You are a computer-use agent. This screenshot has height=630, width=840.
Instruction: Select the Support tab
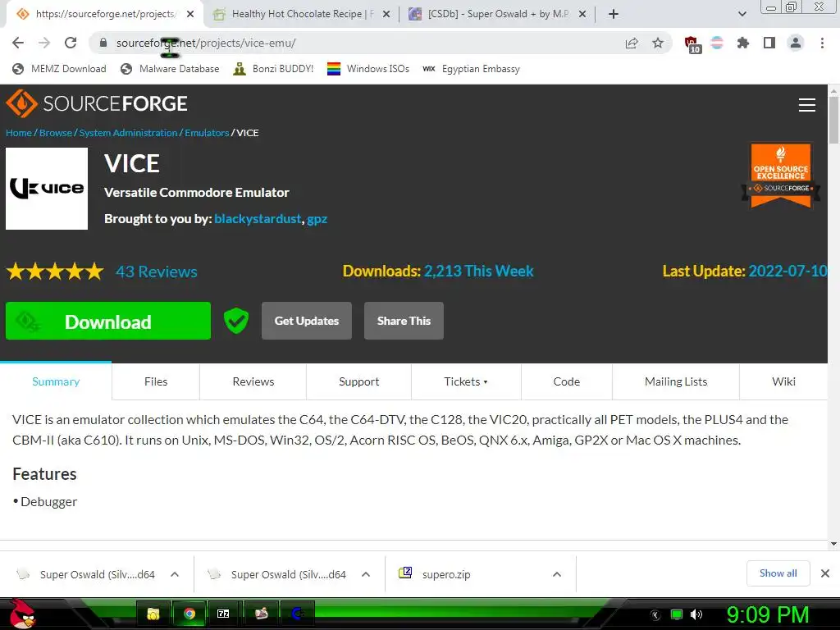[359, 381]
